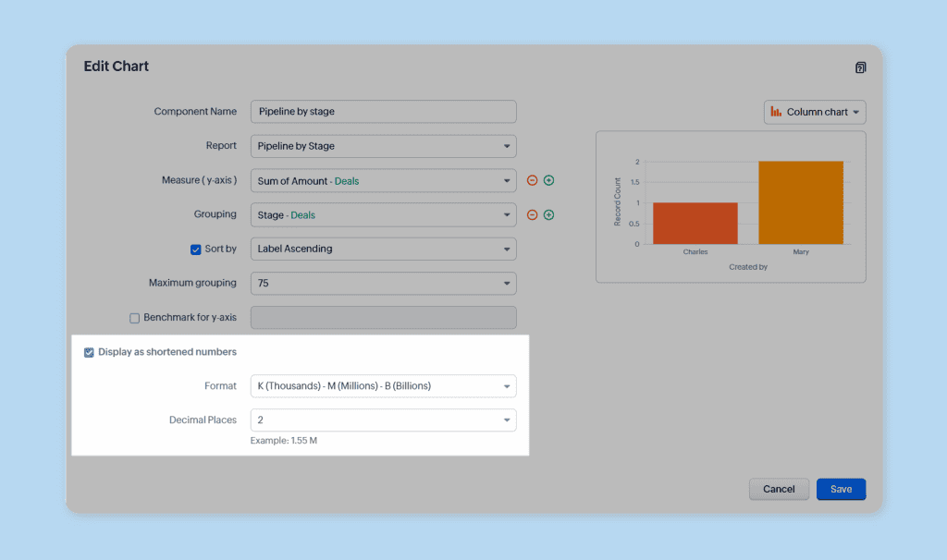Screen dimensions: 947x560
Task: Edit the Component Name field
Action: click(383, 111)
